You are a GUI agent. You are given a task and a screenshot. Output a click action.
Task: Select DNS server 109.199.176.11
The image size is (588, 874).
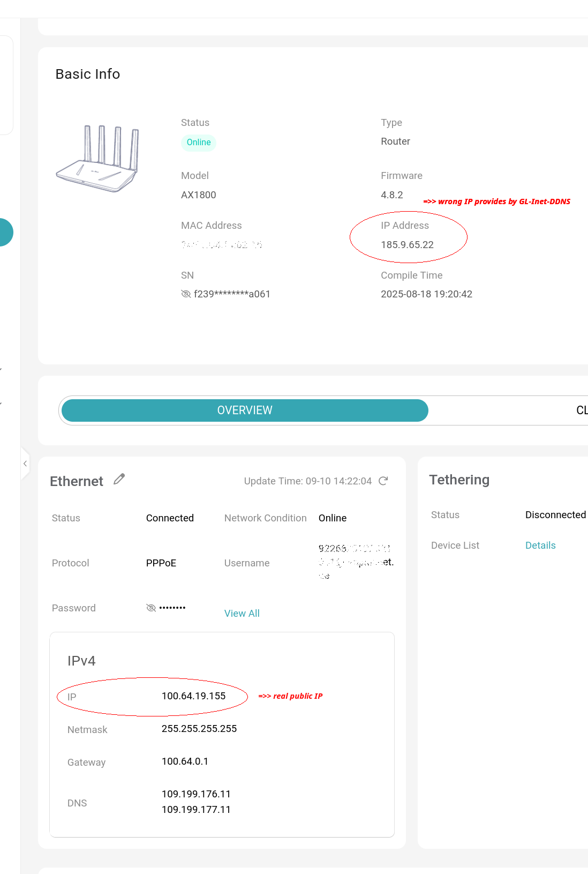coord(196,794)
